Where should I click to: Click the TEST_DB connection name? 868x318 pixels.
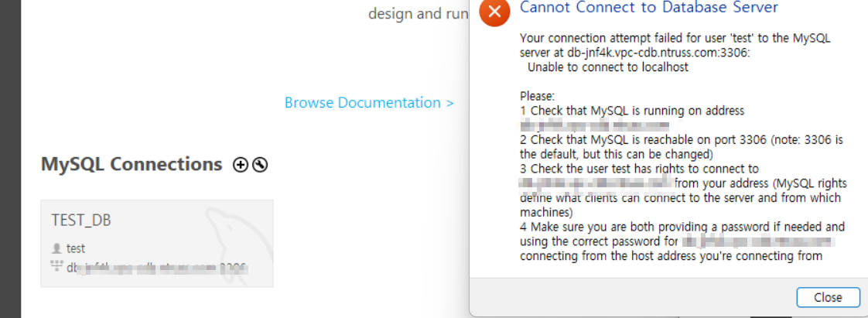(81, 220)
